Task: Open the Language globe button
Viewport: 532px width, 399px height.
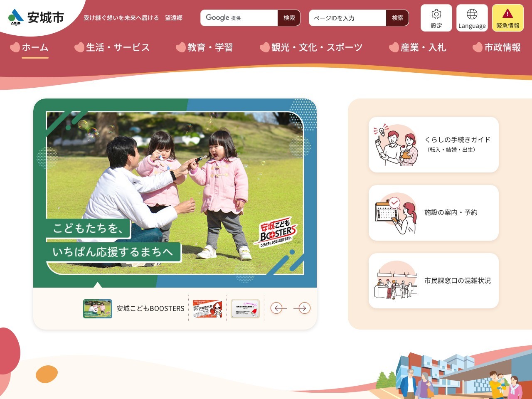Action: click(472, 18)
